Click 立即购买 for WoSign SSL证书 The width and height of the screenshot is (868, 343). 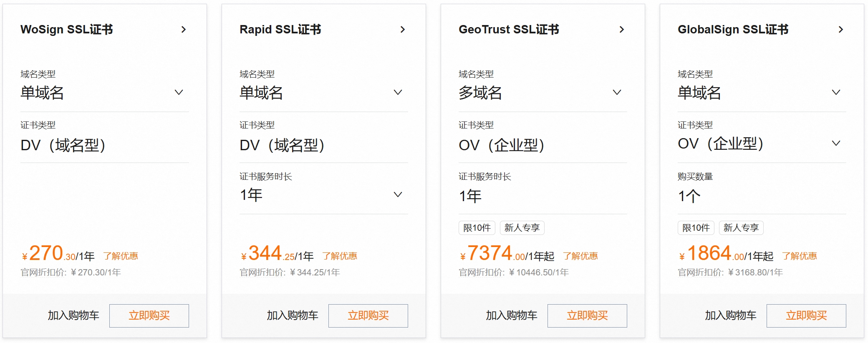[x=149, y=315]
